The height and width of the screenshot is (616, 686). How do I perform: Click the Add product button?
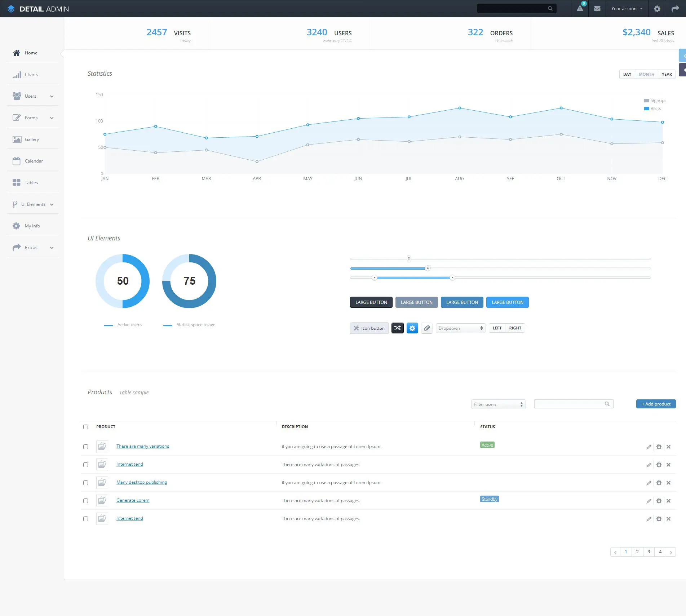pyautogui.click(x=656, y=404)
